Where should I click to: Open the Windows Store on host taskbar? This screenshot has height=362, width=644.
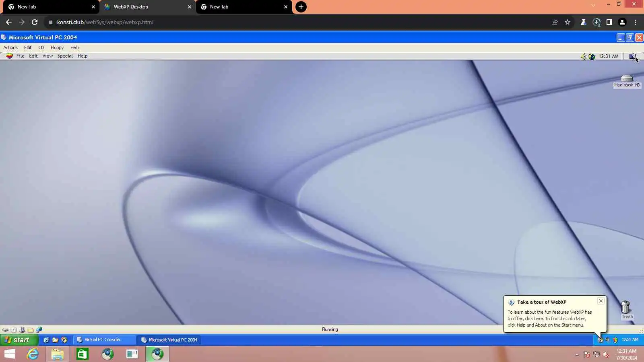click(83, 354)
